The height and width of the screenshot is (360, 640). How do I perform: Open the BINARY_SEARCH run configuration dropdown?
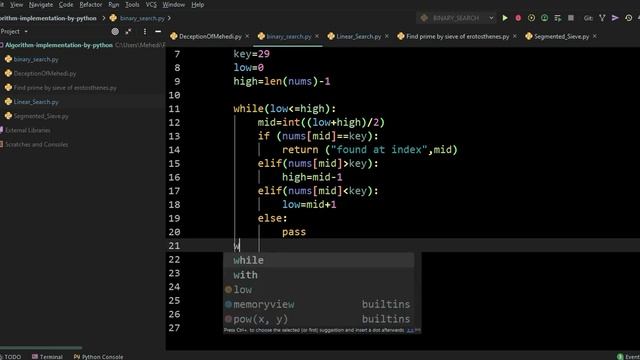tap(457, 18)
